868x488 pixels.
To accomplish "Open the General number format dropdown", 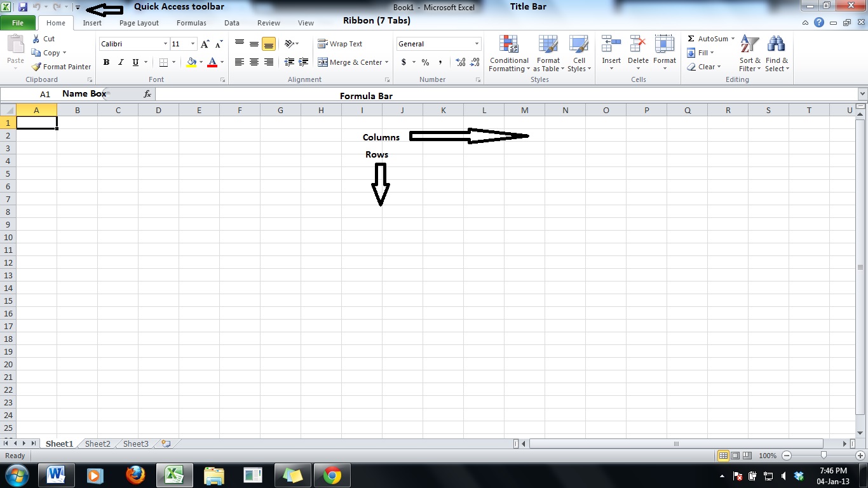I will pyautogui.click(x=477, y=44).
